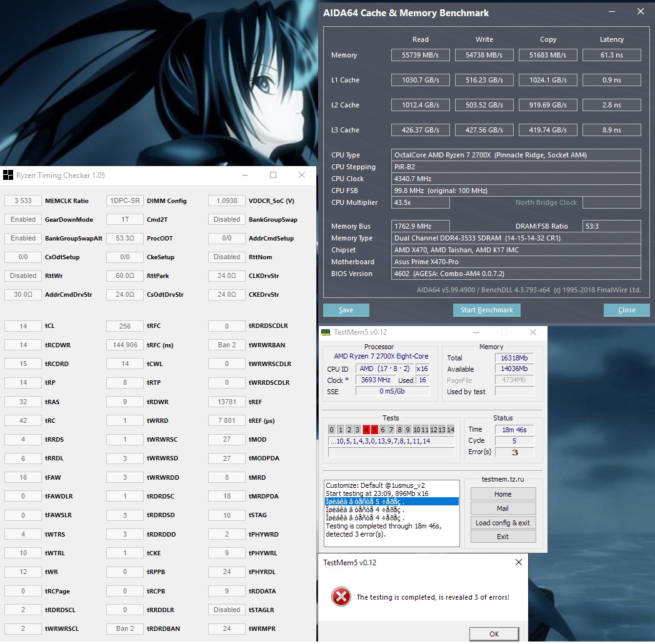Select red test box number 4
The height and width of the screenshot is (644, 655).
(366, 430)
